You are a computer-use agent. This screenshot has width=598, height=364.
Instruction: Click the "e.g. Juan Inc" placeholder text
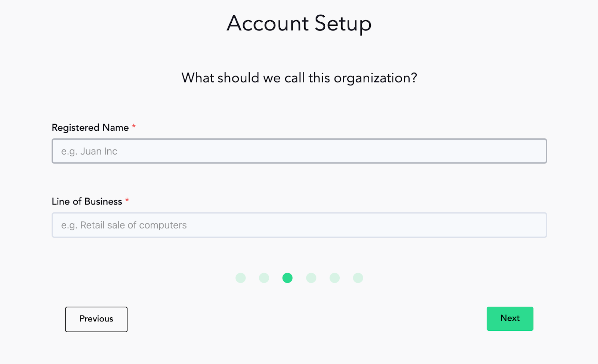tap(89, 151)
